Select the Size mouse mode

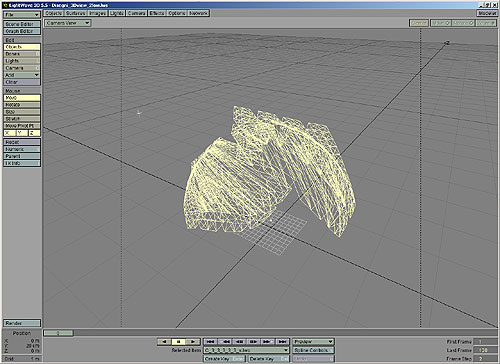pos(22,112)
